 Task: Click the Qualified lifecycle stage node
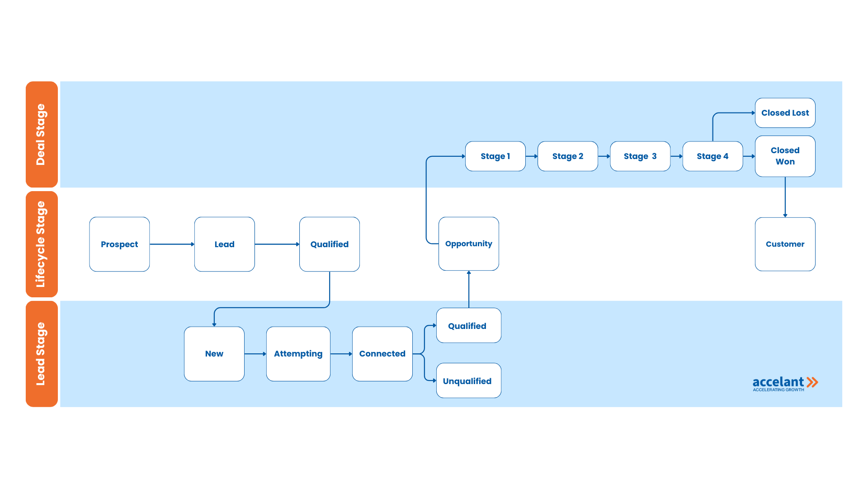329,244
